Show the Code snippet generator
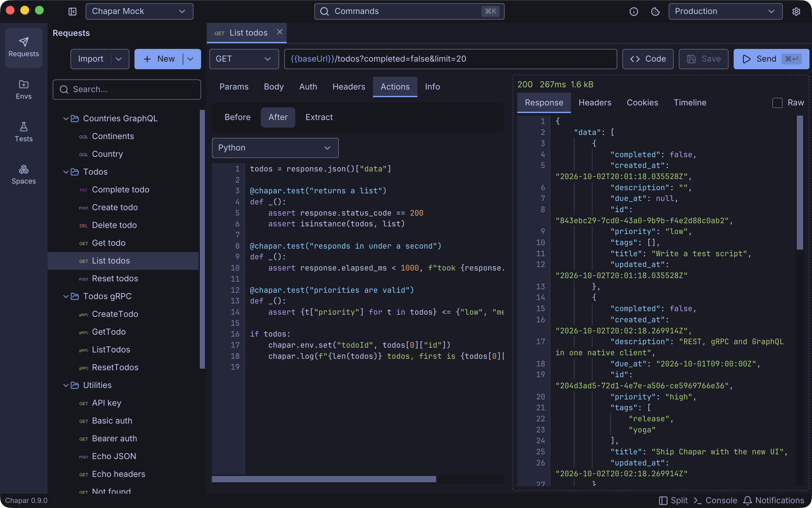 [x=648, y=59]
